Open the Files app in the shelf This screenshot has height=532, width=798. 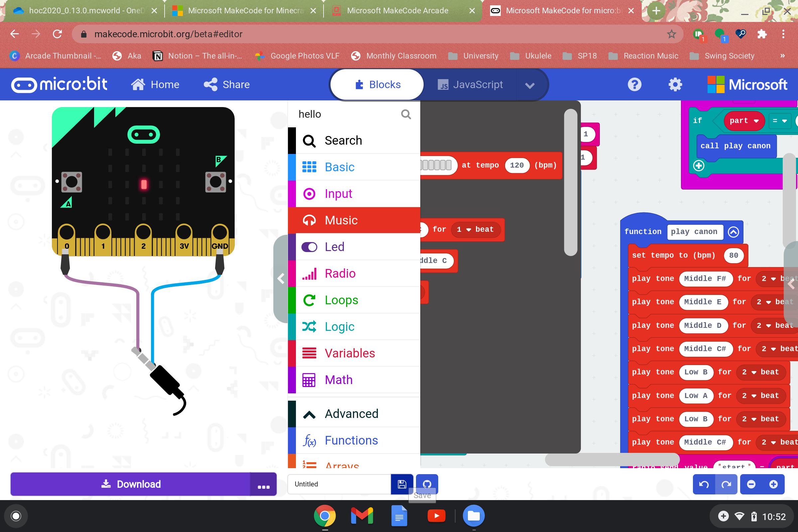coord(473,516)
